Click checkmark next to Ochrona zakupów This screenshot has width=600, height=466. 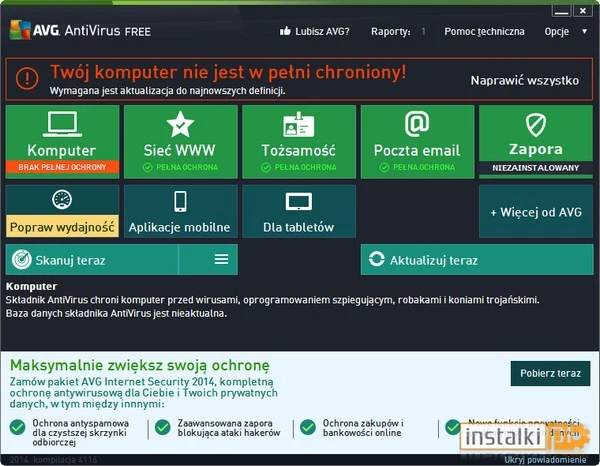pos(308,427)
